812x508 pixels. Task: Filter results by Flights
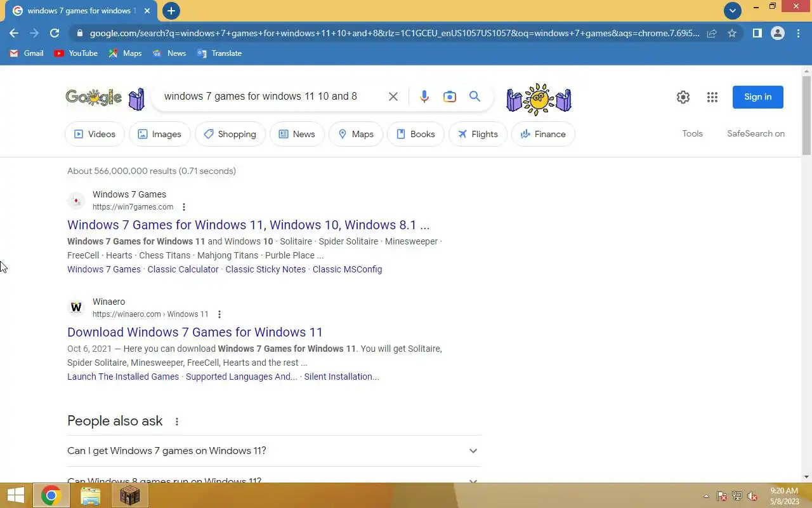point(478,134)
